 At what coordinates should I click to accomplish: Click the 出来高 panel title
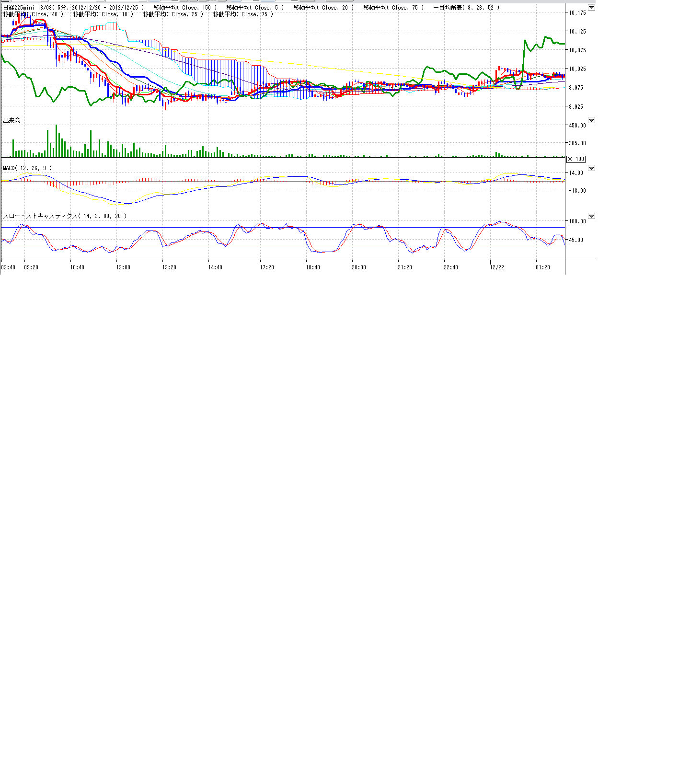coord(12,120)
